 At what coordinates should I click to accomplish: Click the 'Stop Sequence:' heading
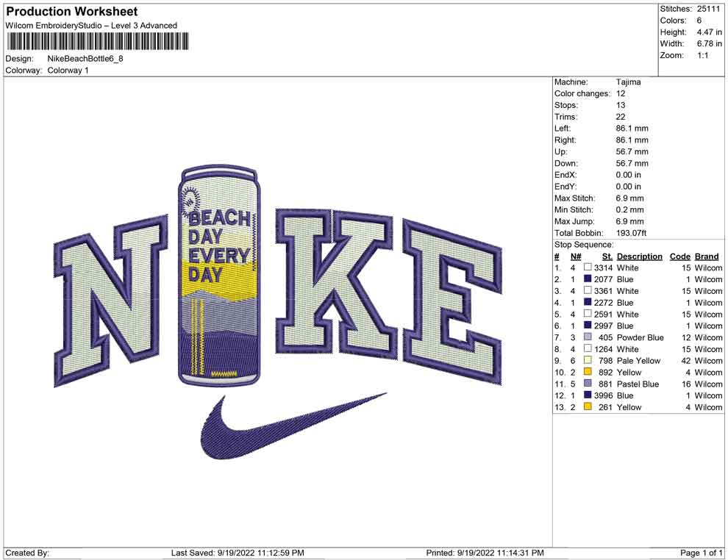click(584, 245)
